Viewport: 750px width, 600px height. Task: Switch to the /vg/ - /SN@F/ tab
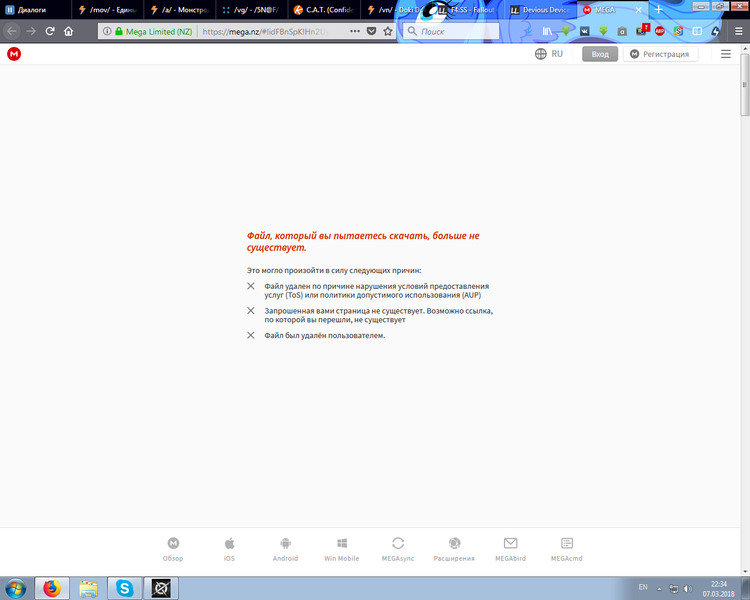pyautogui.click(x=252, y=10)
